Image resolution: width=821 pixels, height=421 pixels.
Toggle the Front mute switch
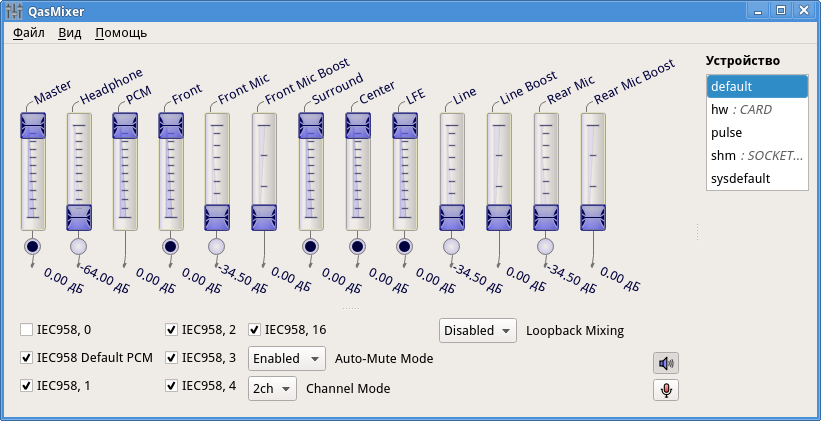(x=171, y=247)
